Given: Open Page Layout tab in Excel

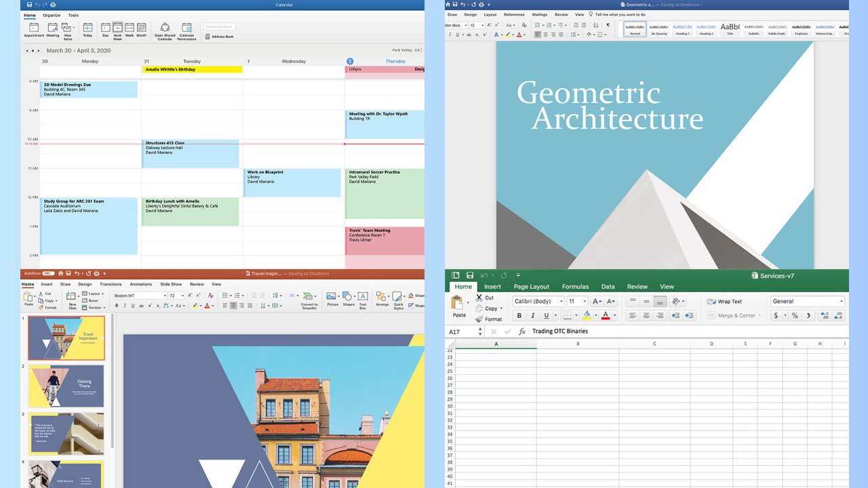Looking at the screenshot, I should tap(531, 287).
